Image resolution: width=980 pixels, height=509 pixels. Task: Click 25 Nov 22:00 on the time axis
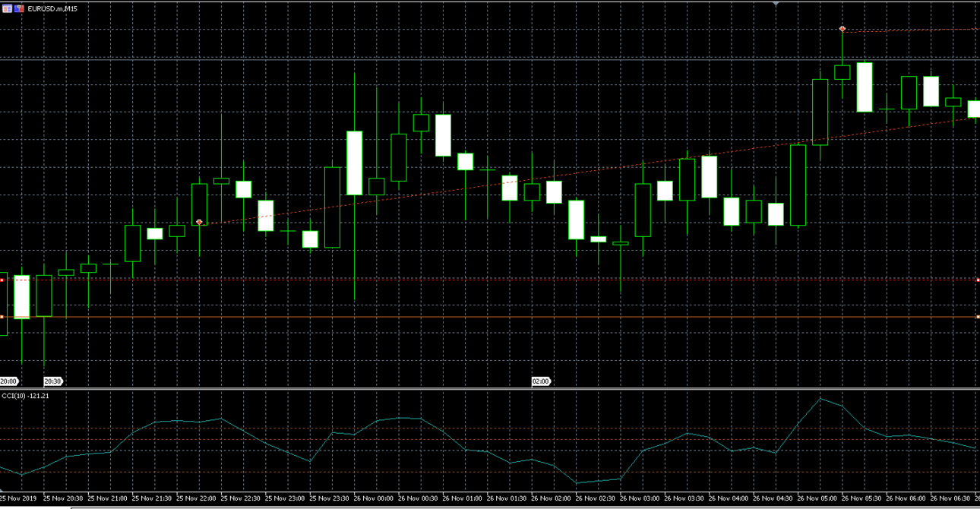click(196, 498)
